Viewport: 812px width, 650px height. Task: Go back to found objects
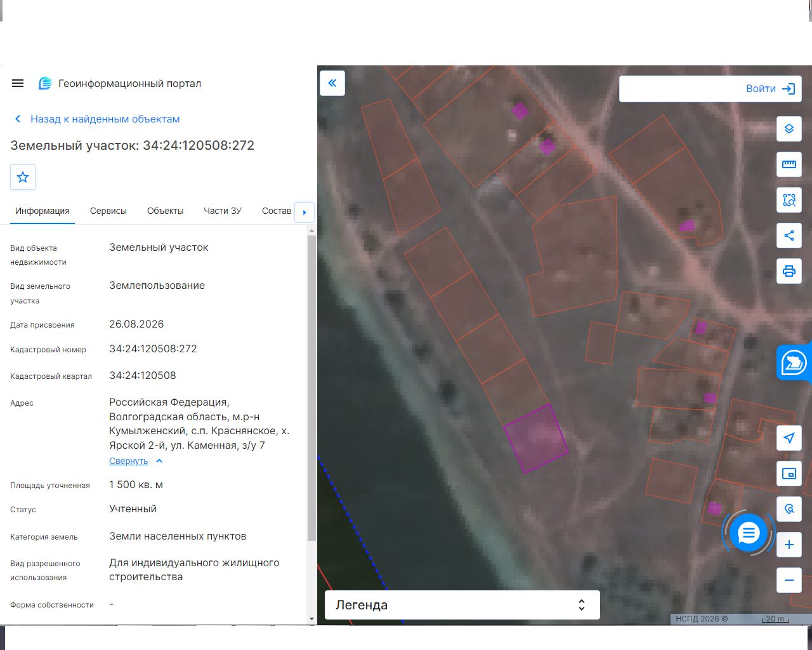coord(96,119)
